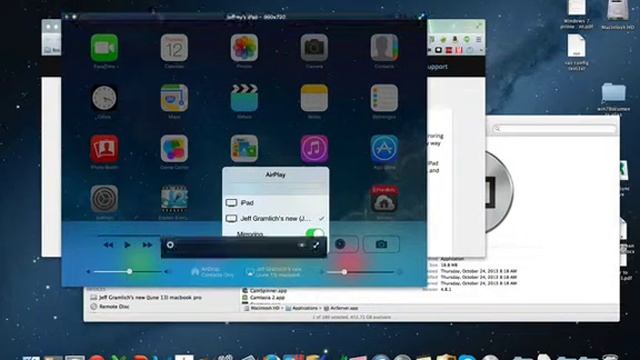Screen dimensions: 640x360
Task: Enter fullscreen on the Jeffrey's iPad window
Action: click(x=421, y=17)
